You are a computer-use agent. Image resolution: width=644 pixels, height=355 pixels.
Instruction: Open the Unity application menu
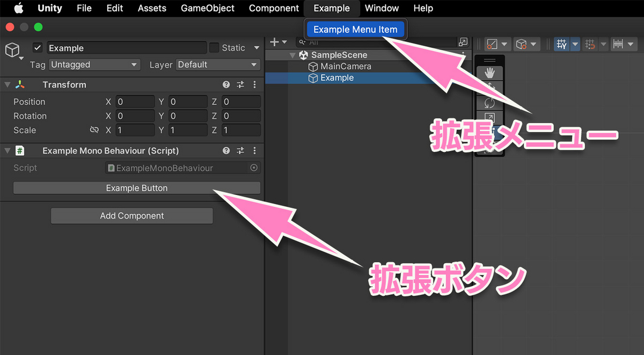click(x=50, y=8)
